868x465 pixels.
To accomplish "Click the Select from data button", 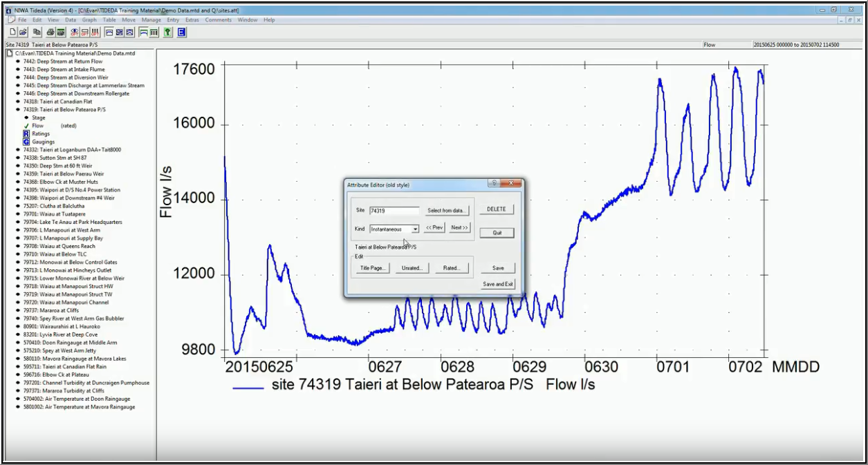I will coord(447,211).
